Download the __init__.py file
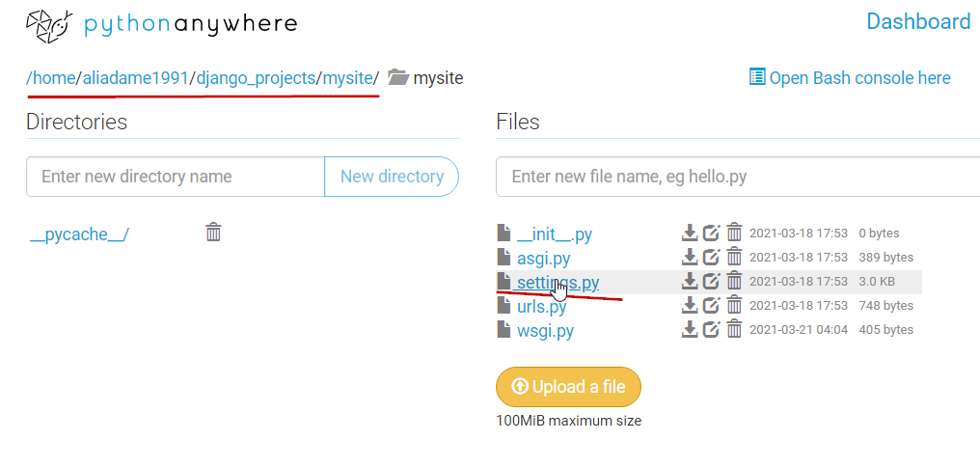The image size is (980, 468). pyautogui.click(x=689, y=234)
